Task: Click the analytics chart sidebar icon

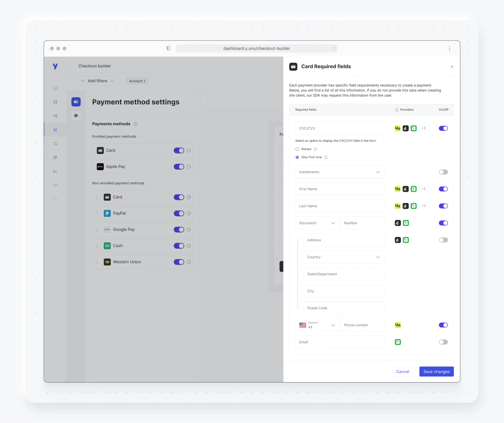Action: pyautogui.click(x=55, y=171)
